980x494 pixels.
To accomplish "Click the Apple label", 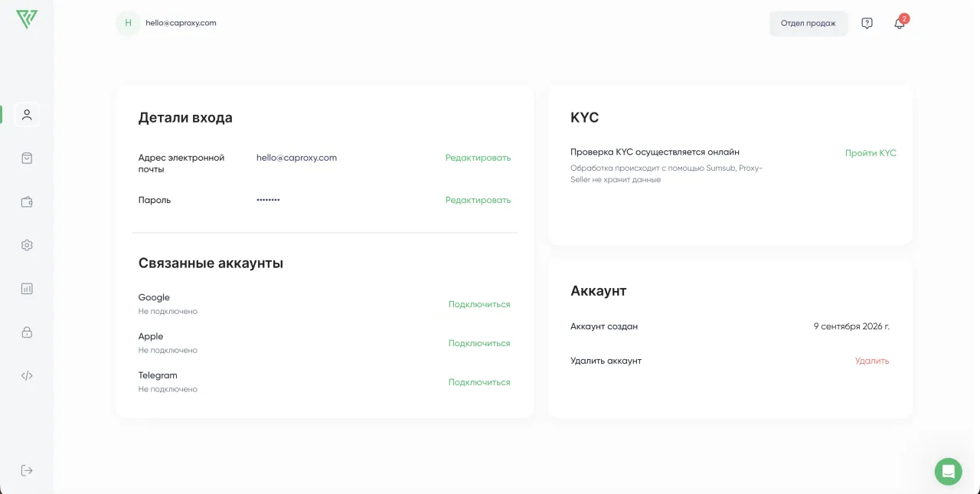I will [x=151, y=336].
